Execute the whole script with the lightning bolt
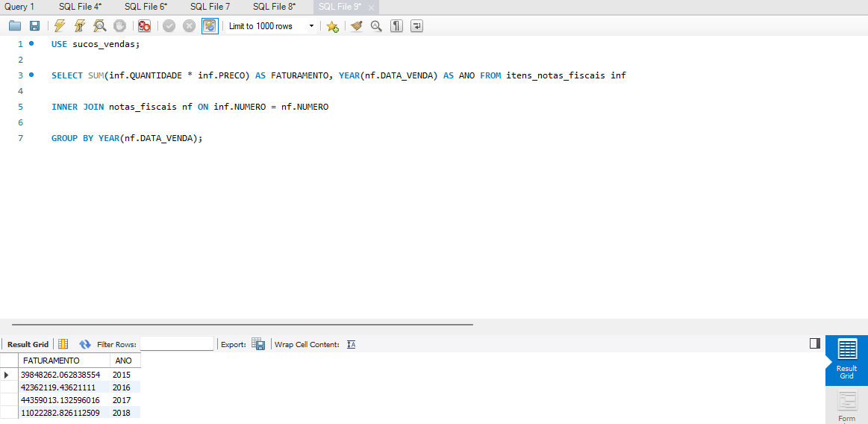Image resolution: width=868 pixels, height=424 pixels. tap(59, 26)
